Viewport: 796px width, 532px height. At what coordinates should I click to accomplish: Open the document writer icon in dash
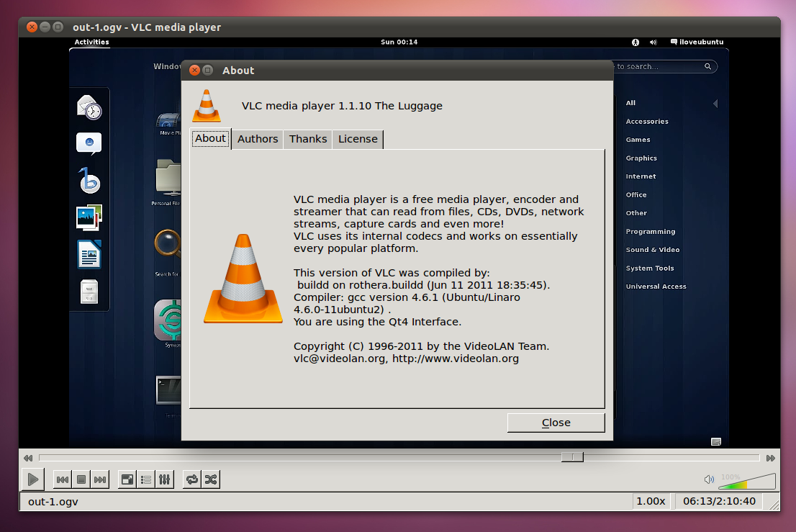[x=89, y=254]
